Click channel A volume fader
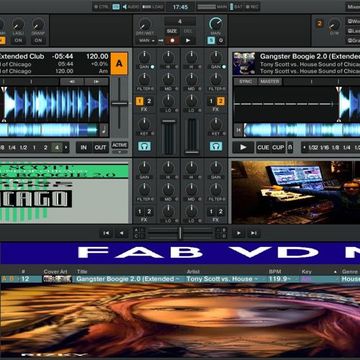The image size is (360, 360). (x=169, y=122)
